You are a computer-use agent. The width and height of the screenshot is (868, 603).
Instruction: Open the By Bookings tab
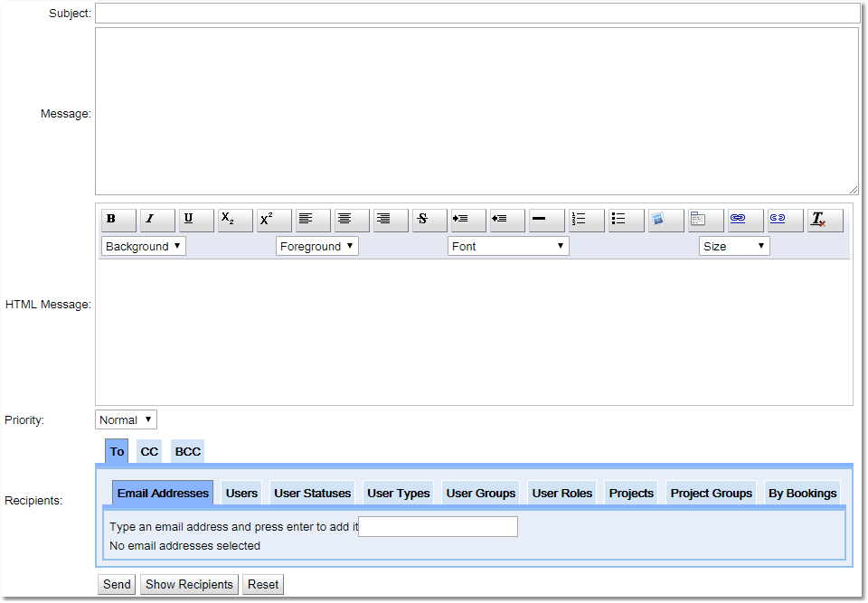pyautogui.click(x=802, y=494)
